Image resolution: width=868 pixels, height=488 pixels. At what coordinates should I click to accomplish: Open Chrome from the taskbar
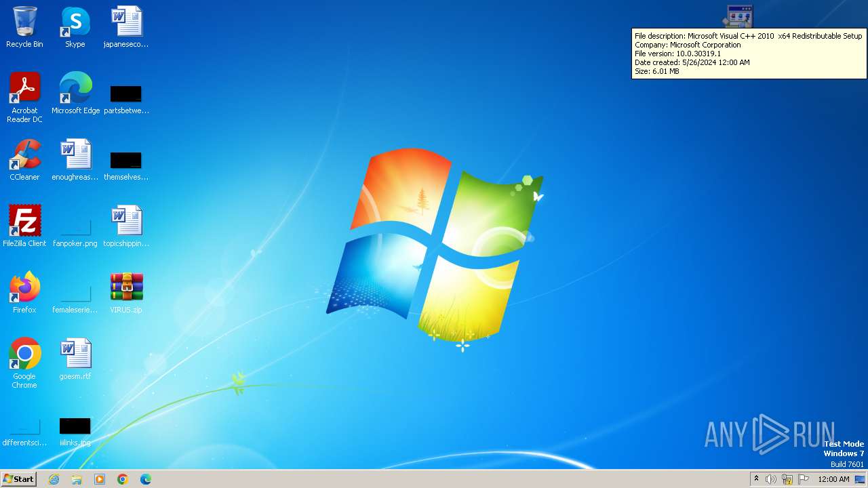pos(123,479)
